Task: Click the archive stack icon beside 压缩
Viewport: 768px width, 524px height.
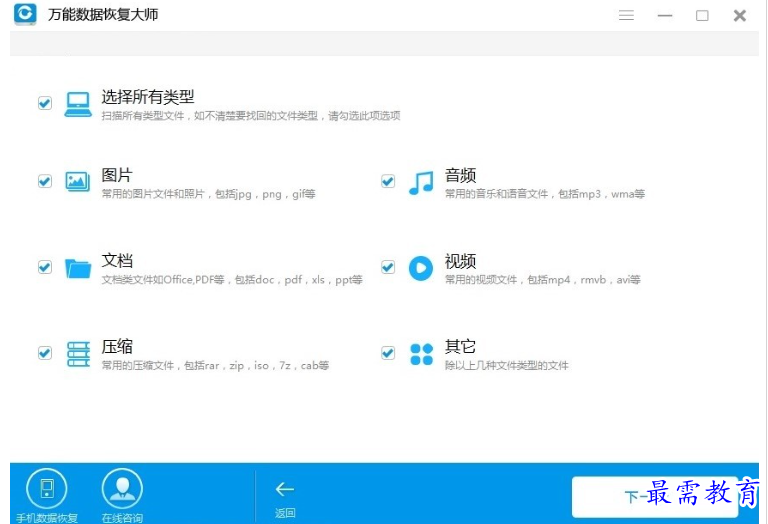Action: tap(78, 354)
